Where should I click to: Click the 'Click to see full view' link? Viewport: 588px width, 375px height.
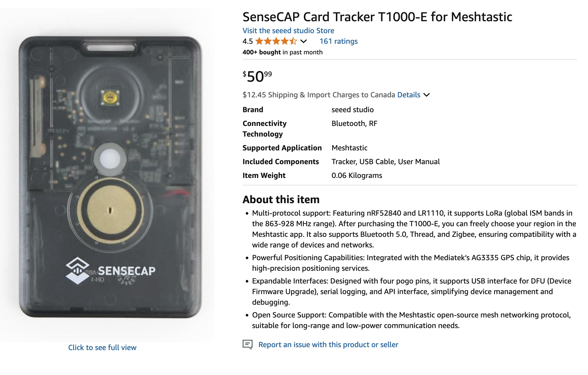[x=102, y=347]
